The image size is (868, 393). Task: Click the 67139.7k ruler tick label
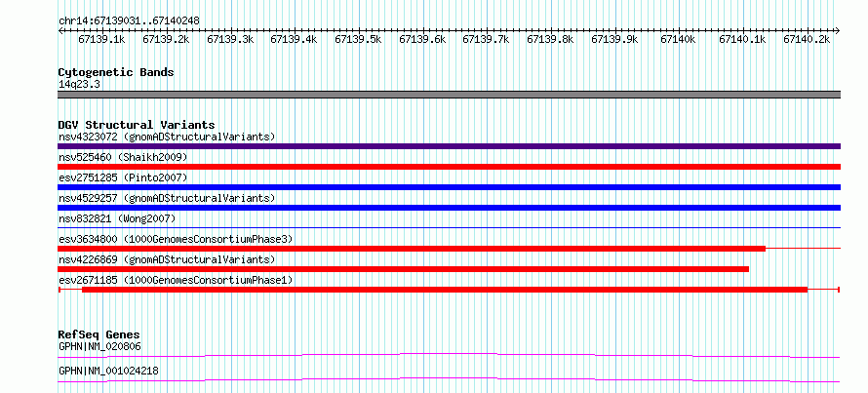(x=486, y=39)
